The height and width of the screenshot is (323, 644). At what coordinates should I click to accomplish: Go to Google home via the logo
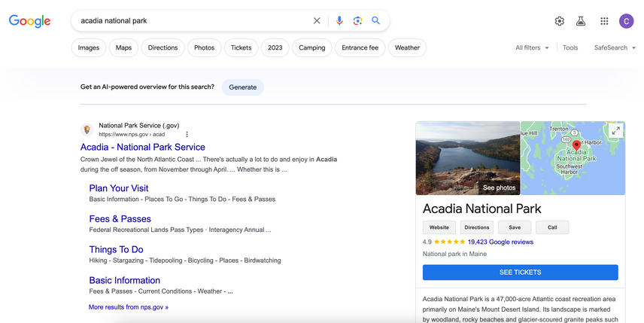click(29, 21)
